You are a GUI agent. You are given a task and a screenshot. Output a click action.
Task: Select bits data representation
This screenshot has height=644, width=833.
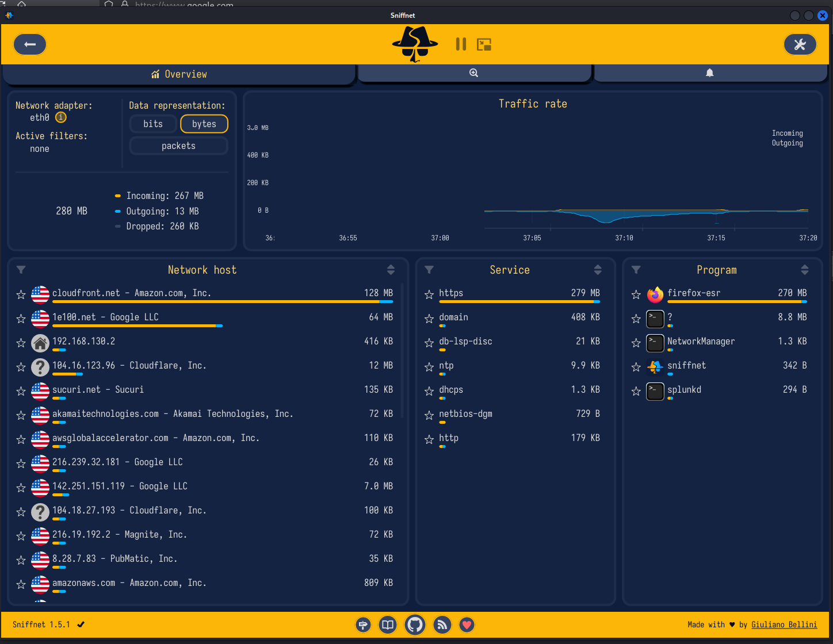click(x=153, y=124)
